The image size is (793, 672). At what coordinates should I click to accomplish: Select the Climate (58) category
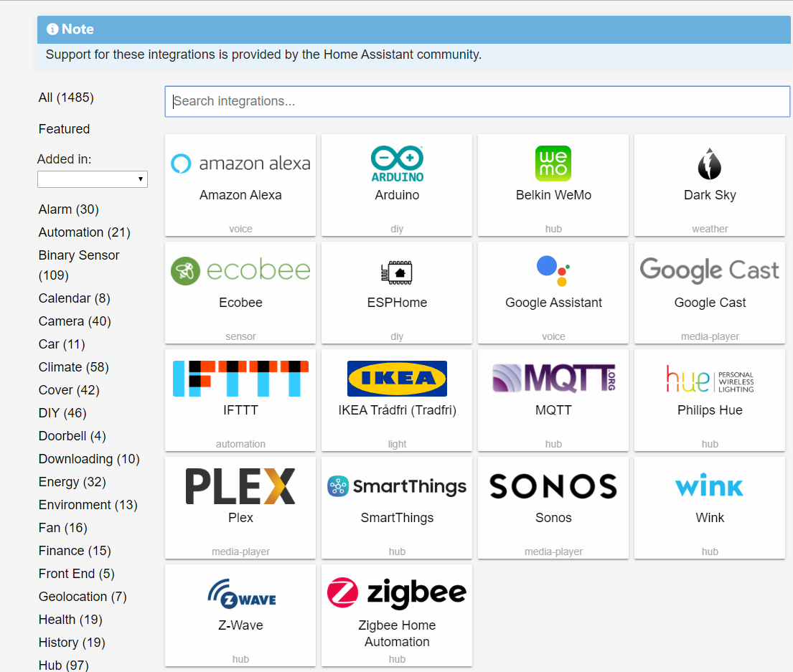point(74,367)
